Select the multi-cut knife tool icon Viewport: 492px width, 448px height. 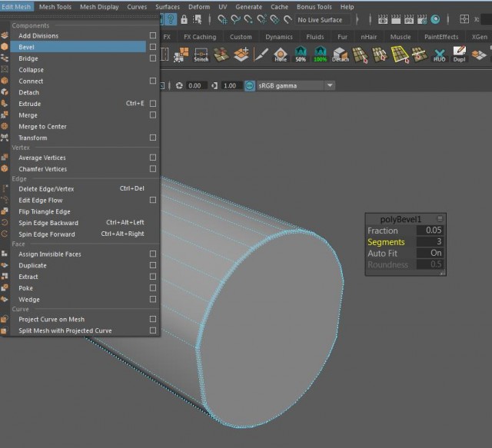coord(261,55)
